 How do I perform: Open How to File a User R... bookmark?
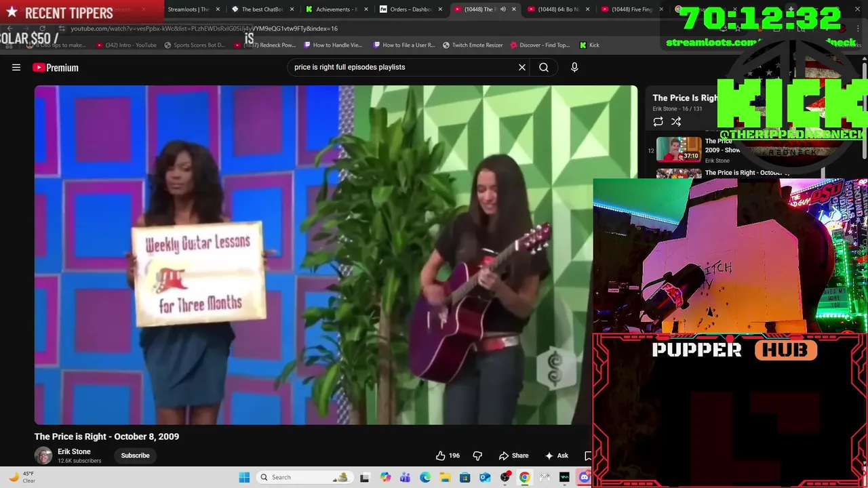pyautogui.click(x=403, y=45)
